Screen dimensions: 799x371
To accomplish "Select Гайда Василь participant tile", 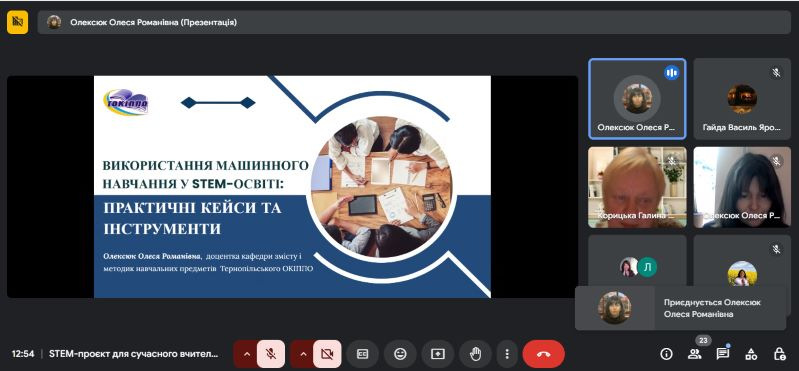I will [742, 99].
